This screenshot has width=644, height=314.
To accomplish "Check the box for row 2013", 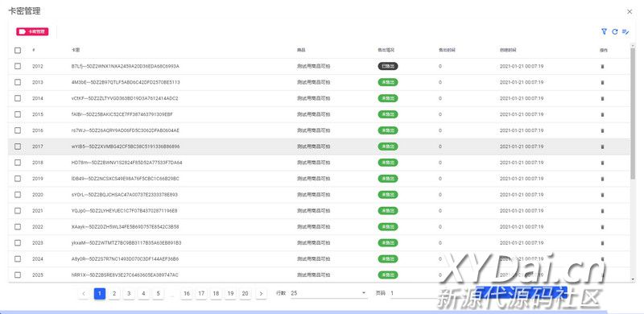I will click(x=18, y=82).
